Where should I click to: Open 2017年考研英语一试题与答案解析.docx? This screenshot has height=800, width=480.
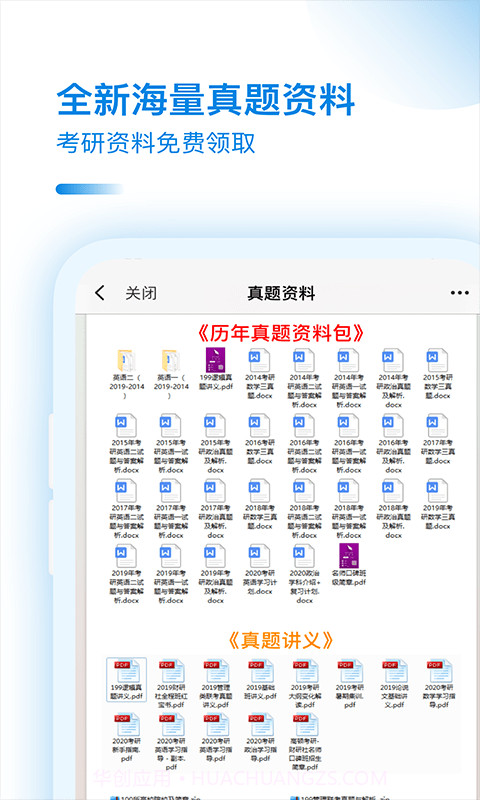tap(171, 509)
